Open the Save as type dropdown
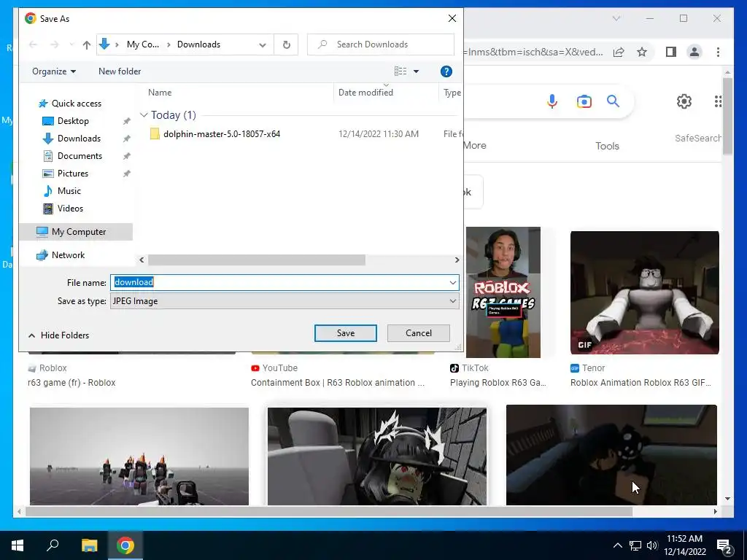This screenshot has width=747, height=560. pyautogui.click(x=285, y=301)
